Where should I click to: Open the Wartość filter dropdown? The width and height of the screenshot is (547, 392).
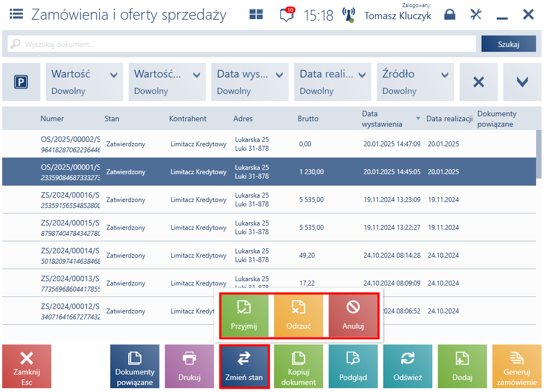(x=85, y=82)
